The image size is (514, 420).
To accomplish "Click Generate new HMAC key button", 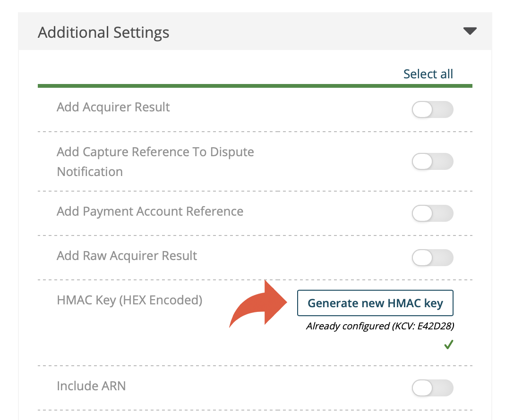I will click(x=375, y=303).
